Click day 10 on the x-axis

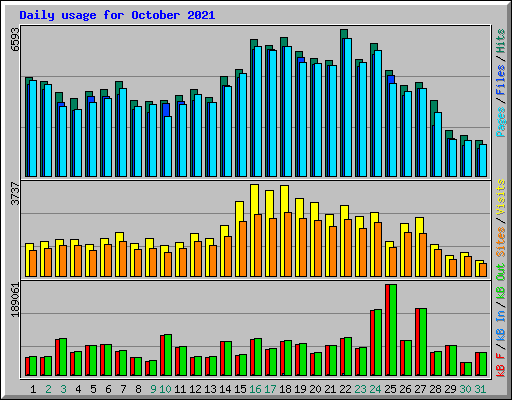coord(165,389)
